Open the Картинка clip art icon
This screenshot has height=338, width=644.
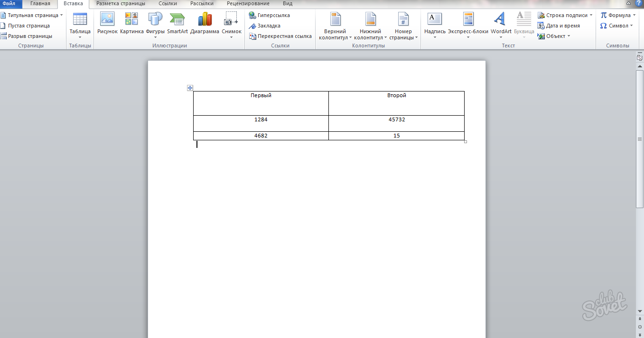(x=131, y=19)
